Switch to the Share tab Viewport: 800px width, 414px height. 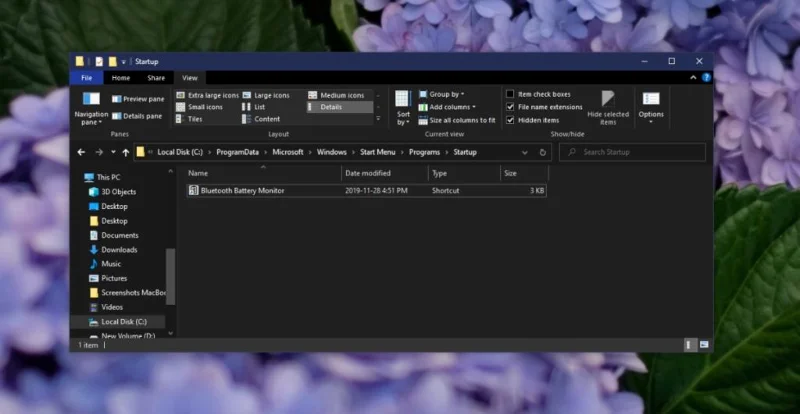pos(156,78)
